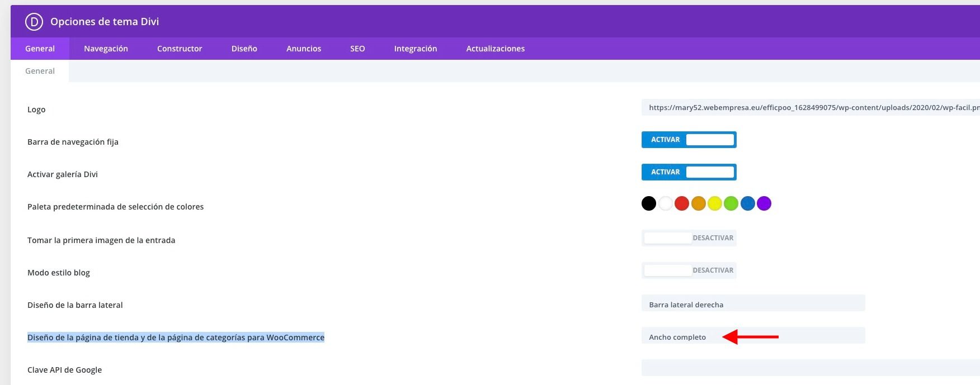Screen dimensions: 980x385
Task: Open Diseño de la barra lateral dropdown
Action: (753, 303)
